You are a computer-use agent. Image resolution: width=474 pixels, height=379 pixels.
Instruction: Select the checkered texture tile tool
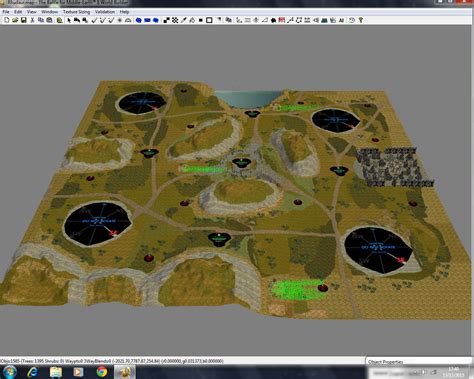(x=175, y=20)
